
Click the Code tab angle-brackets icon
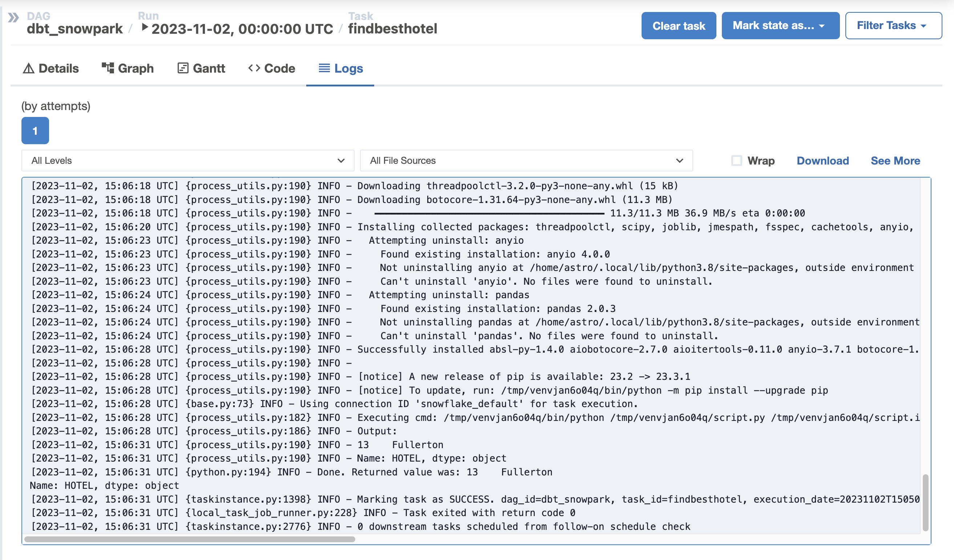pyautogui.click(x=254, y=68)
